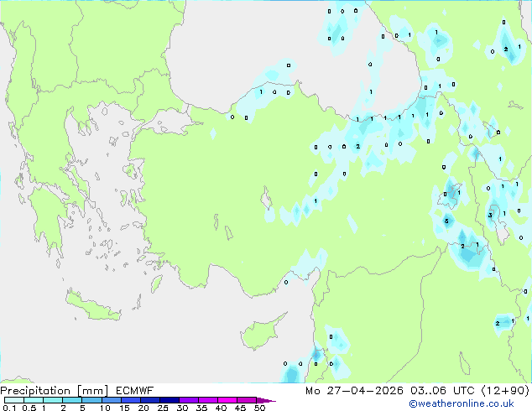532x411 pixels.
Task: Pick the 20 to 25 mm legend swatch
Action: click(x=149, y=400)
